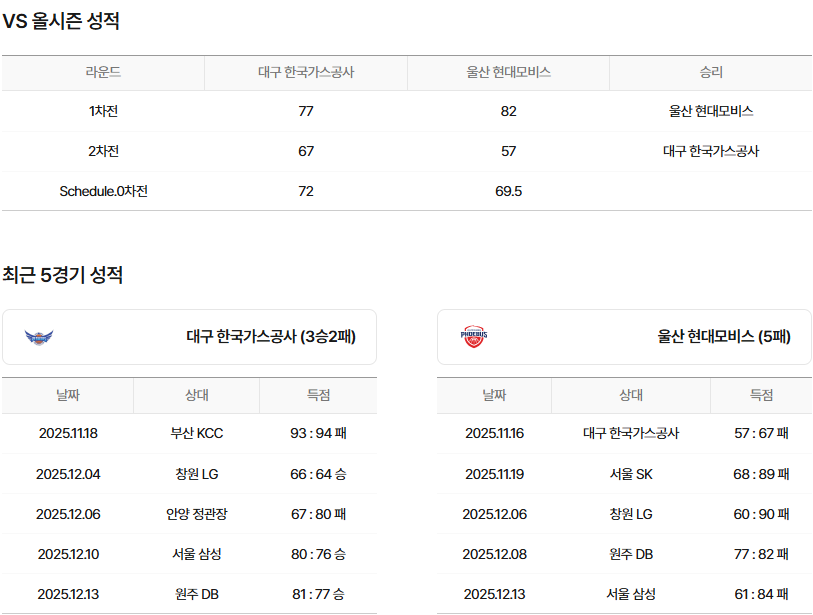
Task: Click the VS 올시즌 성적 heading
Action: pyautogui.click(x=61, y=21)
